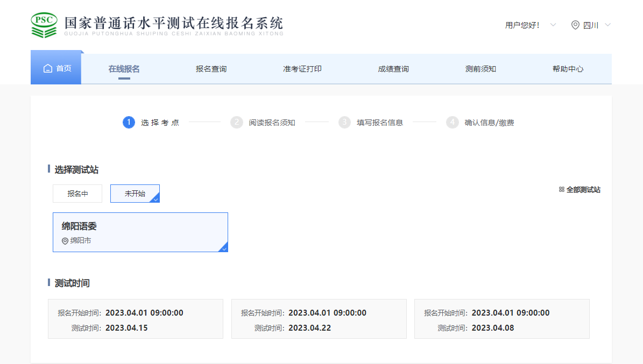Click the PSC logo icon

coord(44,25)
